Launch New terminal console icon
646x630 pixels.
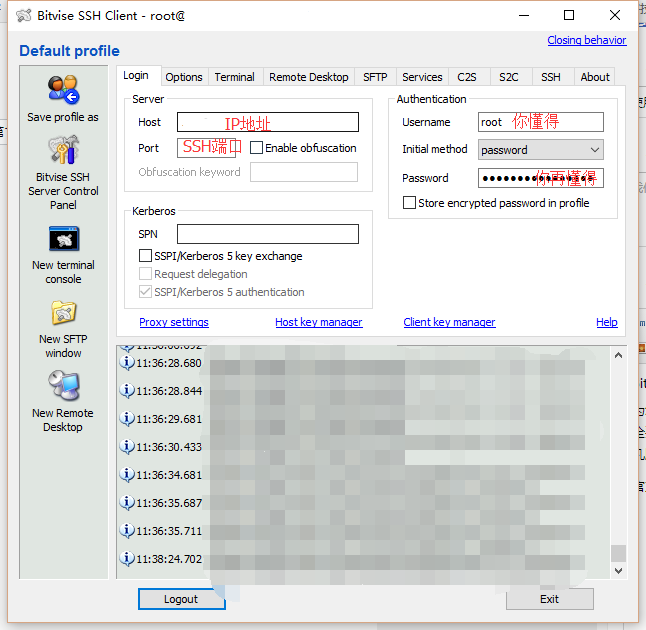click(x=63, y=239)
